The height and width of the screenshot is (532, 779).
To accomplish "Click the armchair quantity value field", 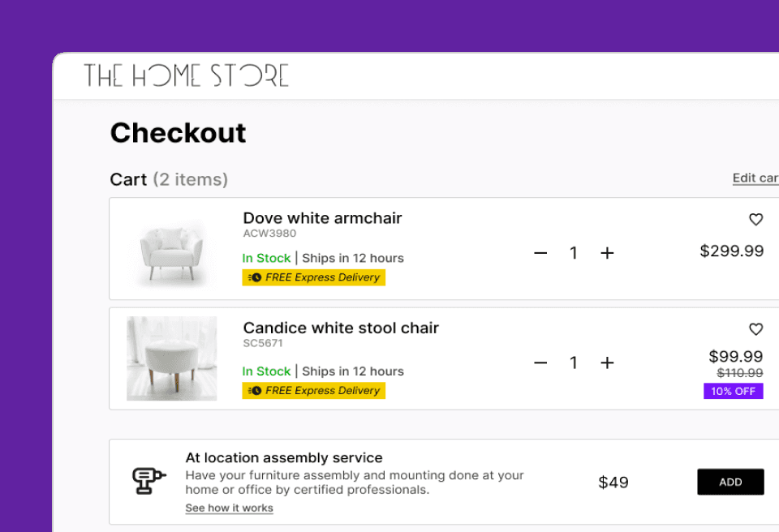I will 574,253.
